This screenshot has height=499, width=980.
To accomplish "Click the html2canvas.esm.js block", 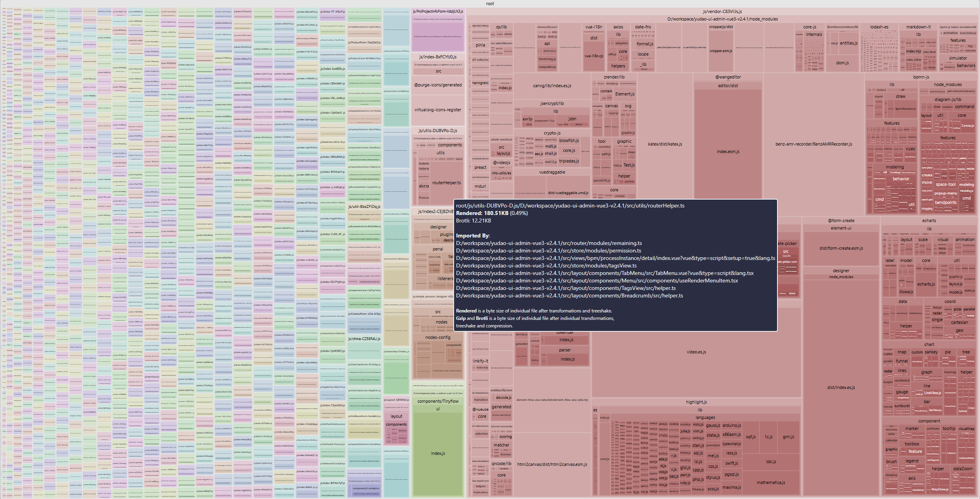I will point(552,465).
